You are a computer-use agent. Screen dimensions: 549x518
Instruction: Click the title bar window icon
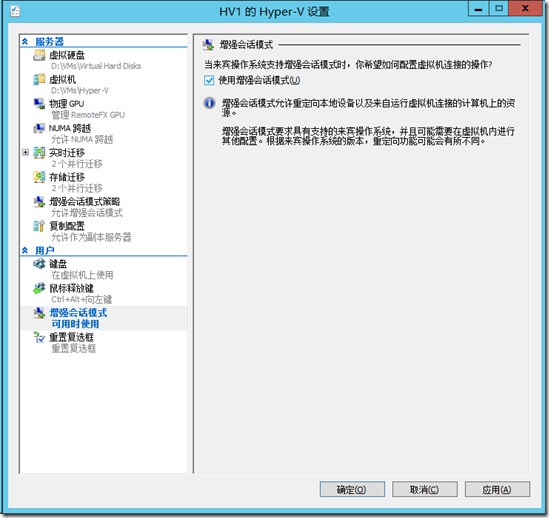[x=15, y=11]
